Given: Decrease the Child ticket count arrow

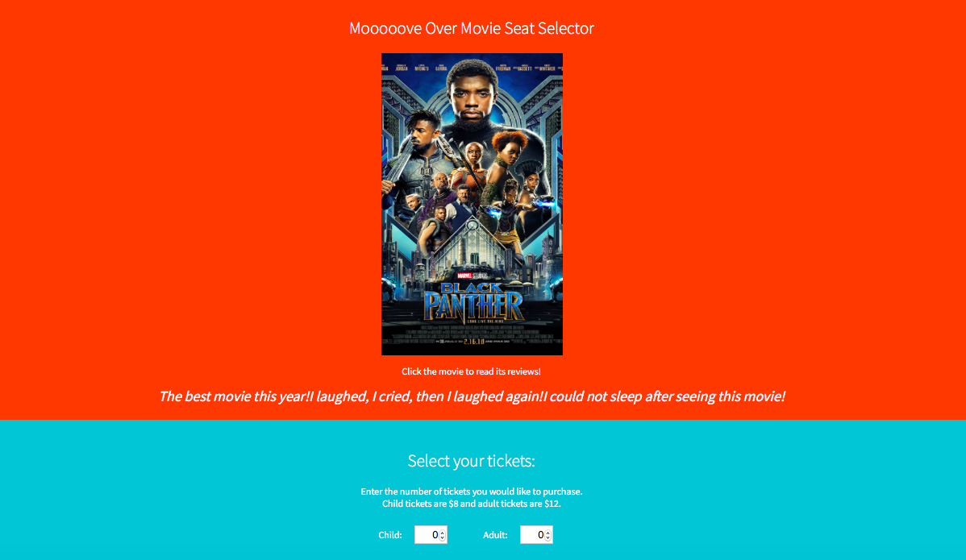Looking at the screenshot, I should click(x=443, y=538).
